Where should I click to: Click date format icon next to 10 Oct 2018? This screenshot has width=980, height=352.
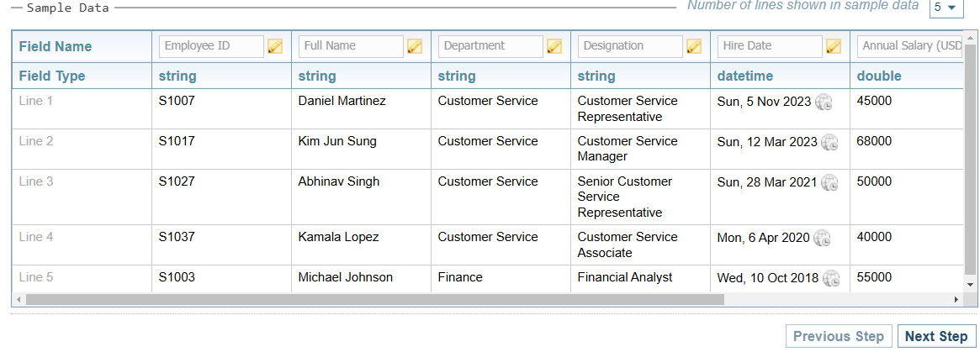point(831,279)
